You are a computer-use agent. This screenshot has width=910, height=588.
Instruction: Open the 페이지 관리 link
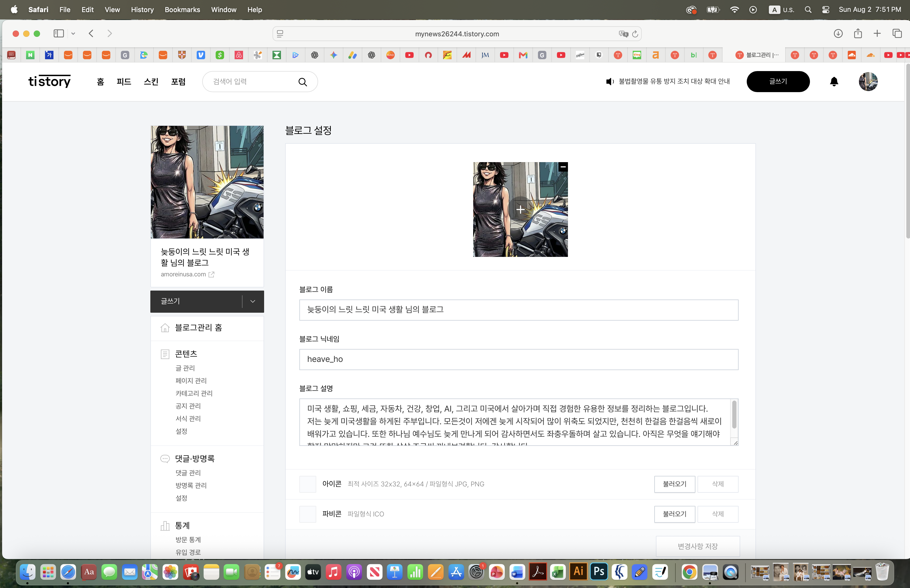click(191, 381)
